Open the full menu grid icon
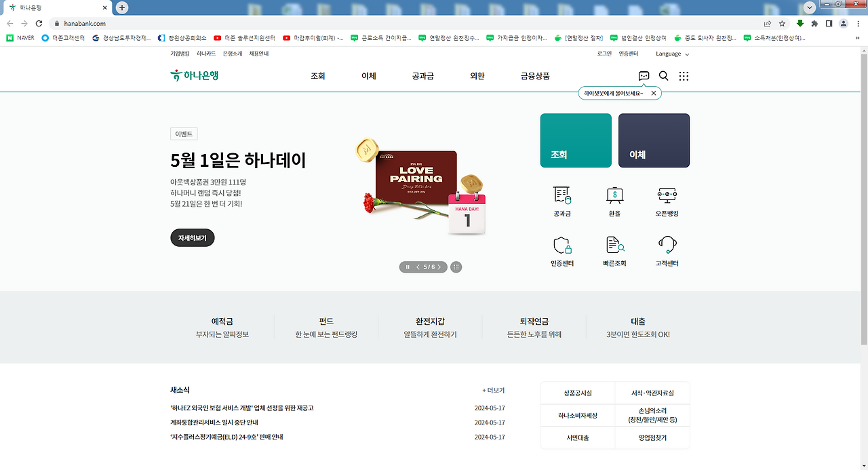Image resolution: width=868 pixels, height=470 pixels. point(684,76)
